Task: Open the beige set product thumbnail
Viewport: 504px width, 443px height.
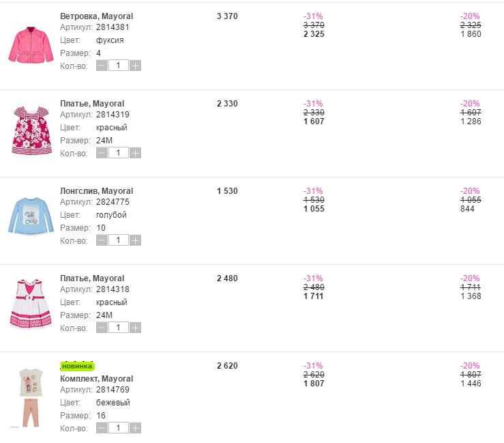Action: [31, 397]
